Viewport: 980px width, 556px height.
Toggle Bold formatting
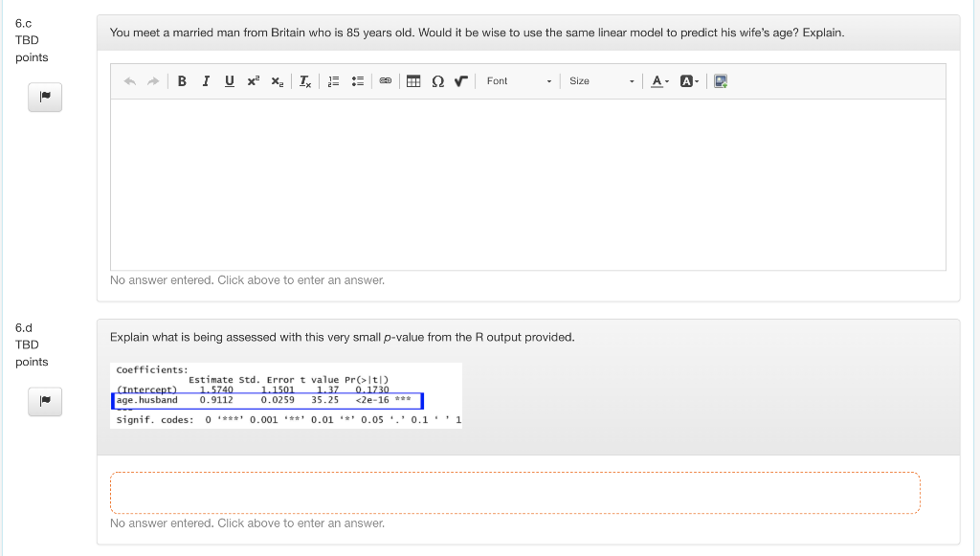[182, 81]
